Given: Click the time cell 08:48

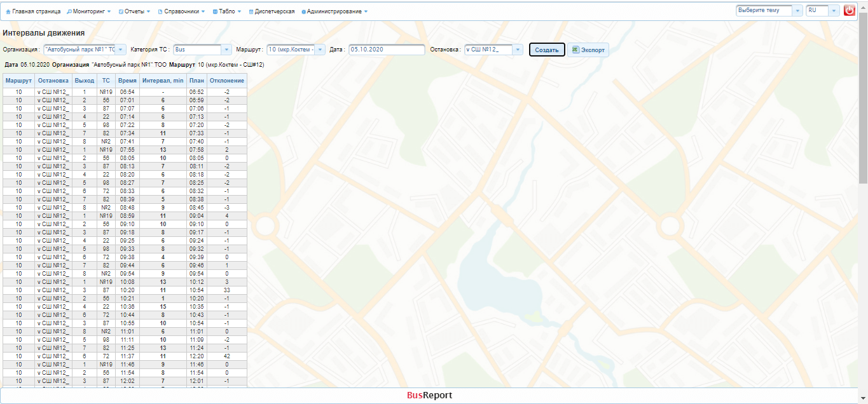Looking at the screenshot, I should [x=127, y=207].
